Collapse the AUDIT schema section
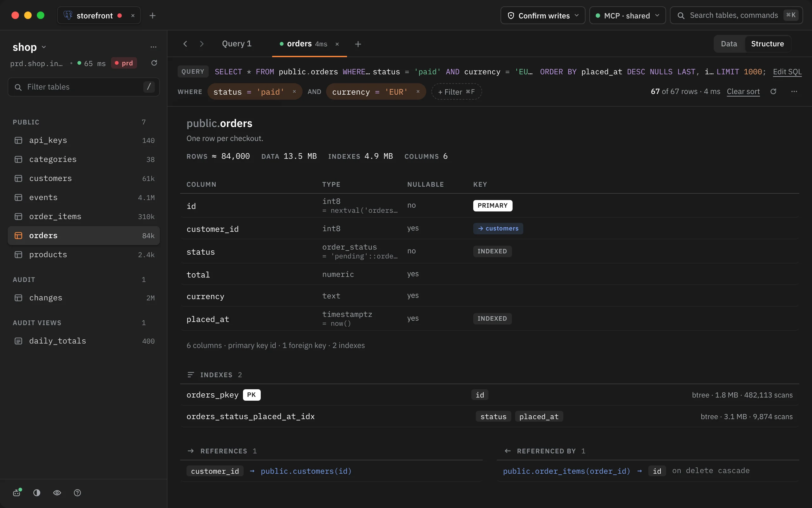Viewport: 812px width, 508px height. [24, 279]
